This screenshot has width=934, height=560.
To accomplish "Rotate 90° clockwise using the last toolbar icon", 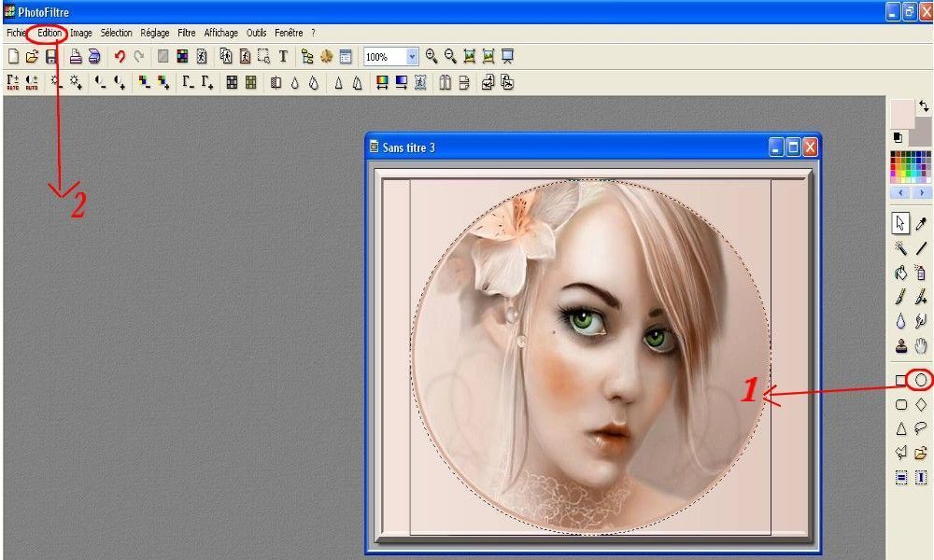I will pos(507,82).
